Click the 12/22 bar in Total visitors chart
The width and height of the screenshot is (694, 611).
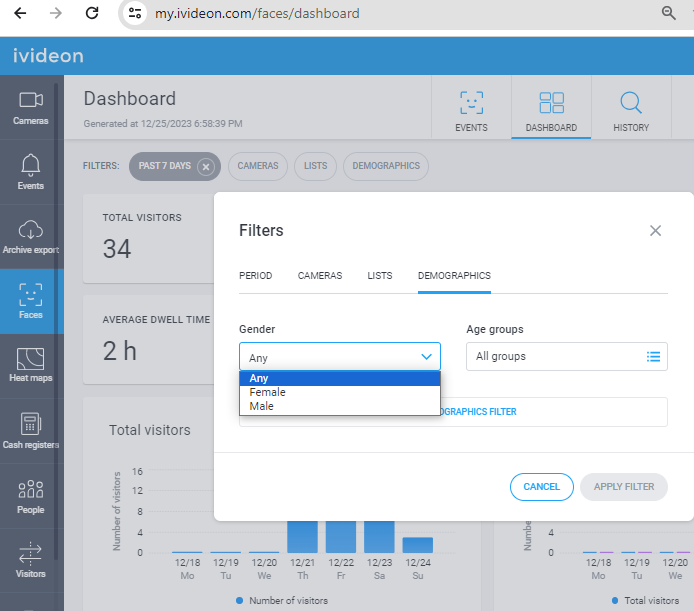click(341, 537)
